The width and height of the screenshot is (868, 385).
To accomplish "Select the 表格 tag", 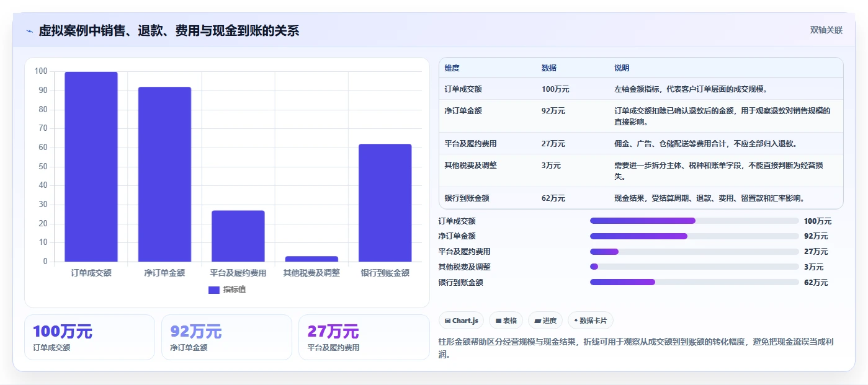I will pos(506,321).
